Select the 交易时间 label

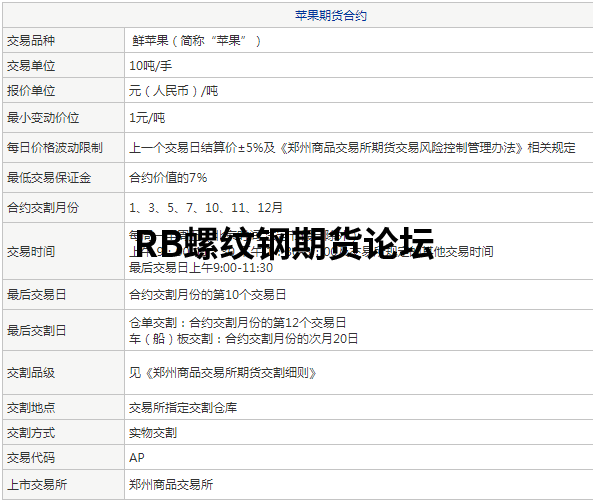click(31, 252)
